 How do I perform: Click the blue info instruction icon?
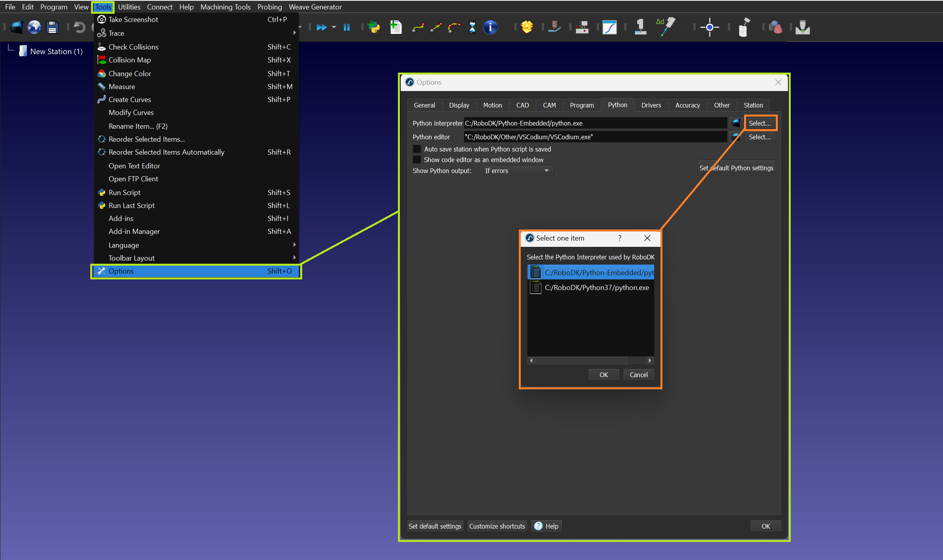[490, 27]
